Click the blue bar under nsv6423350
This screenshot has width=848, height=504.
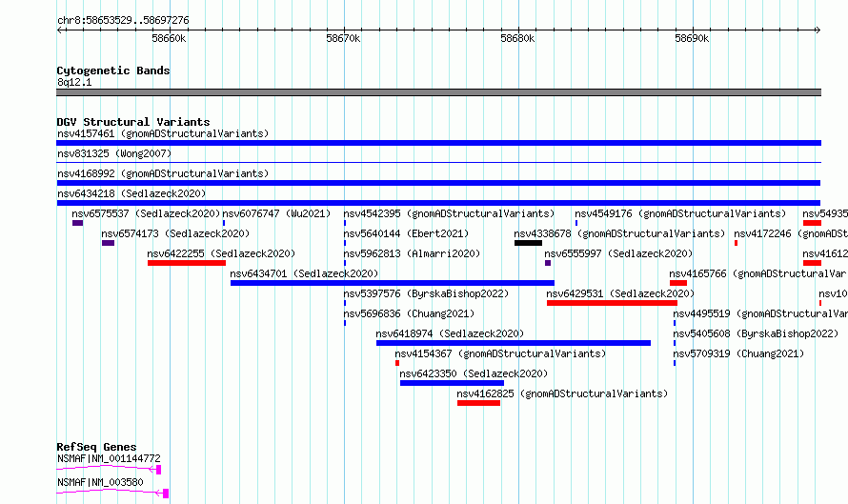(x=453, y=383)
